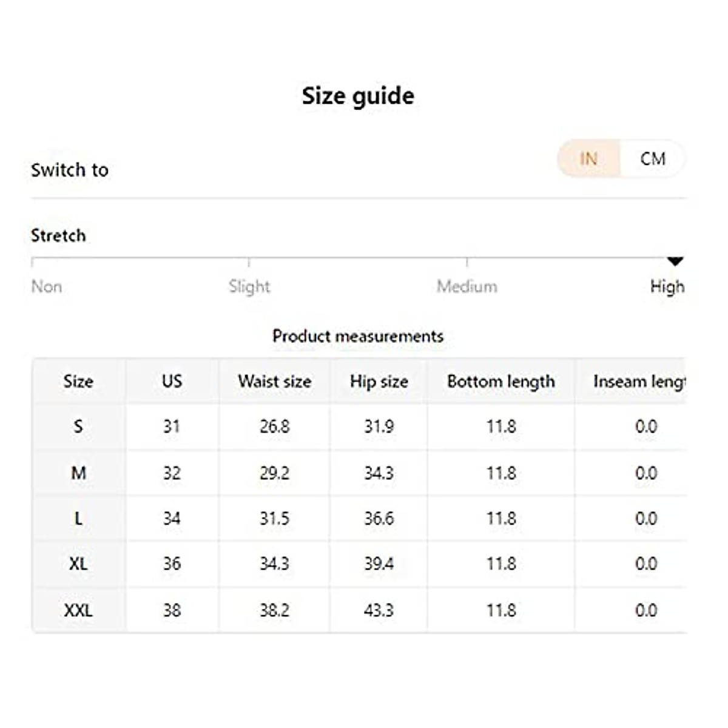Select the M size row label
Screen dimensions: 728x728
pos(78,473)
